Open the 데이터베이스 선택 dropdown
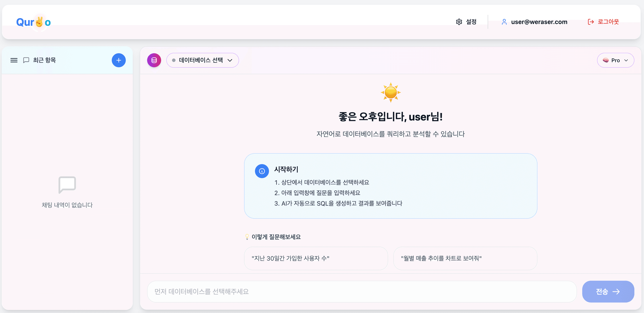644x313 pixels. (203, 60)
